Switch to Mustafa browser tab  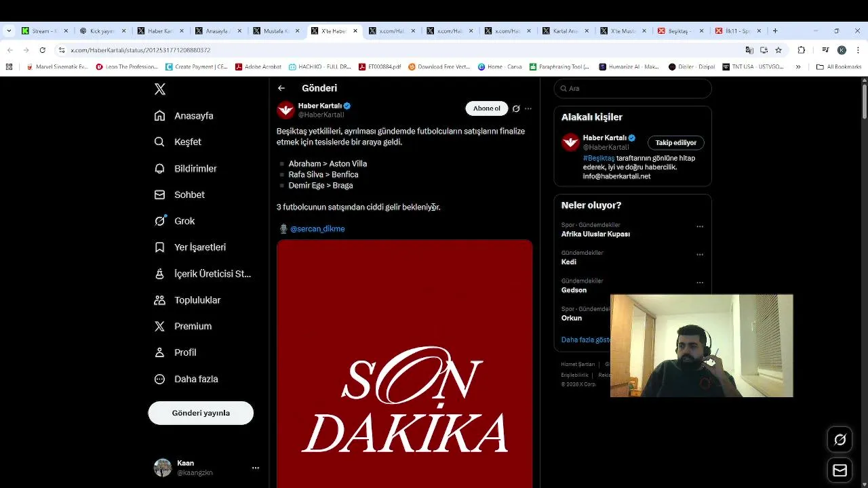point(275,30)
